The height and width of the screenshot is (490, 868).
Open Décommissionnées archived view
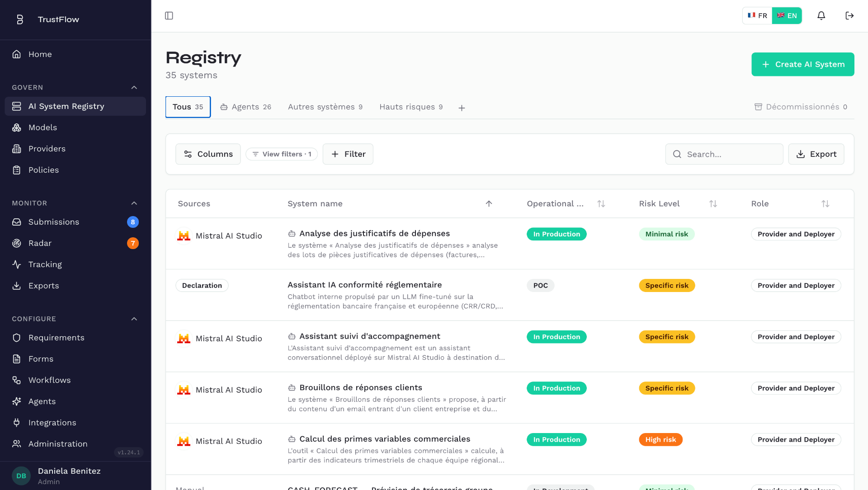pos(801,107)
